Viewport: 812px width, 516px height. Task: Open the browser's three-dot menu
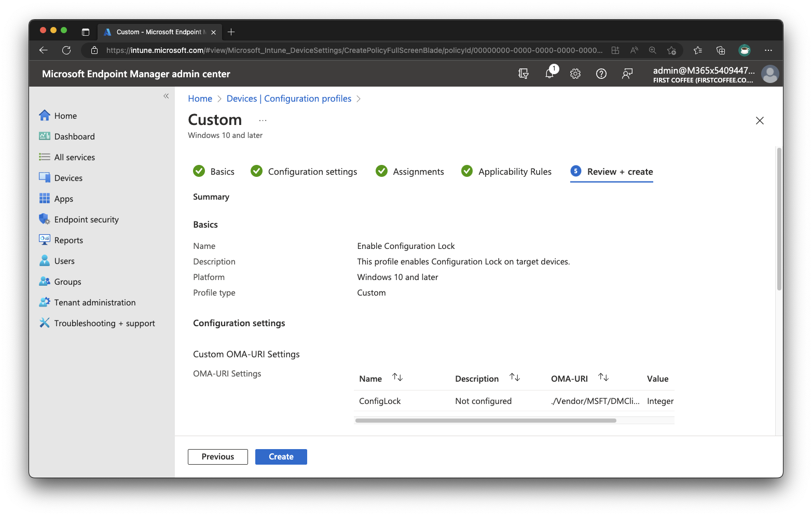coord(768,50)
